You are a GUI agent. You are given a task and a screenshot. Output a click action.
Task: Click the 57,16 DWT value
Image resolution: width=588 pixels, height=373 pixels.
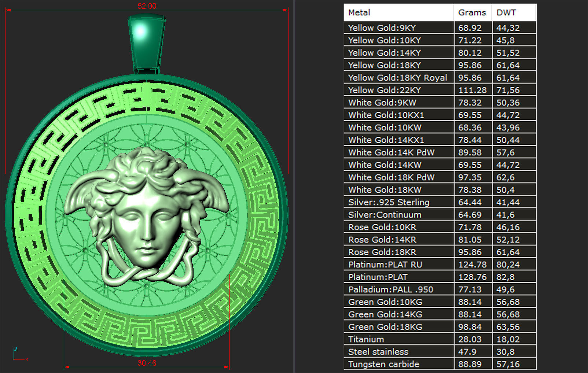click(x=508, y=364)
